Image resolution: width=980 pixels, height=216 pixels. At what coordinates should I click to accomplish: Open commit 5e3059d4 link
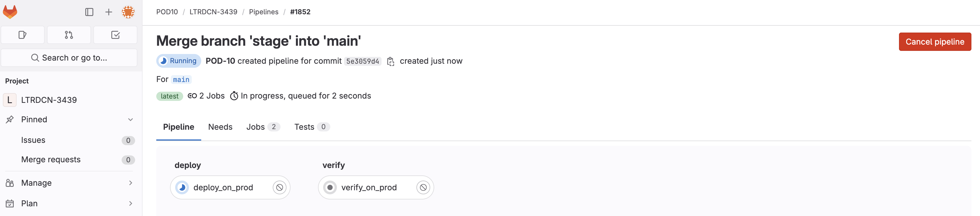click(363, 61)
